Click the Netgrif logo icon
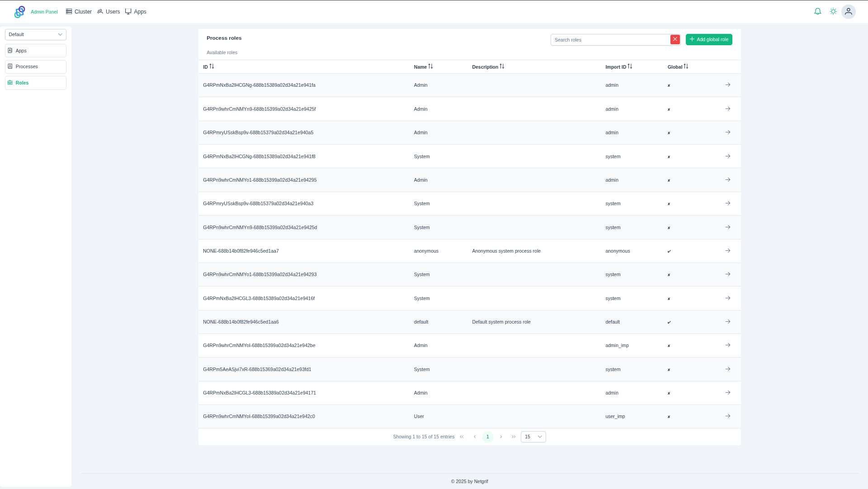 point(19,12)
